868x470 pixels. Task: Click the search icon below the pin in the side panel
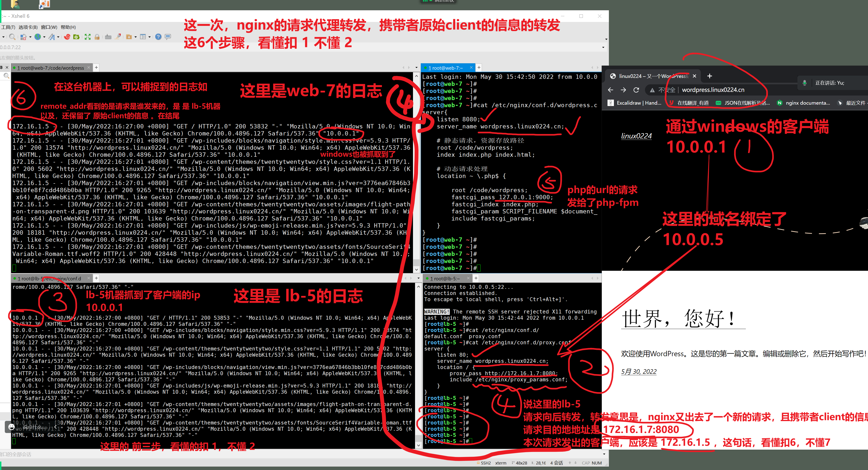6,76
